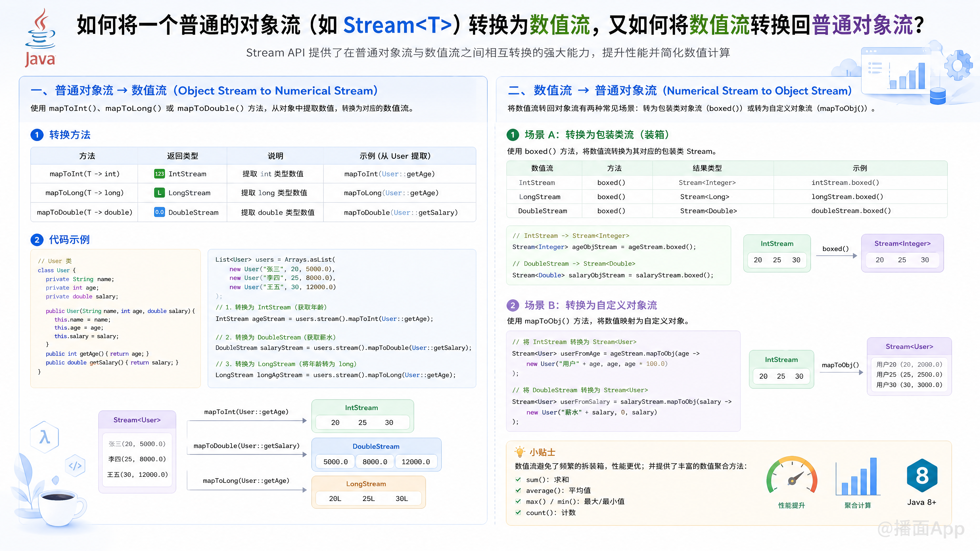The image size is (980, 551).
Task: Click the green number 1 badge for 场景 A
Action: [513, 135]
